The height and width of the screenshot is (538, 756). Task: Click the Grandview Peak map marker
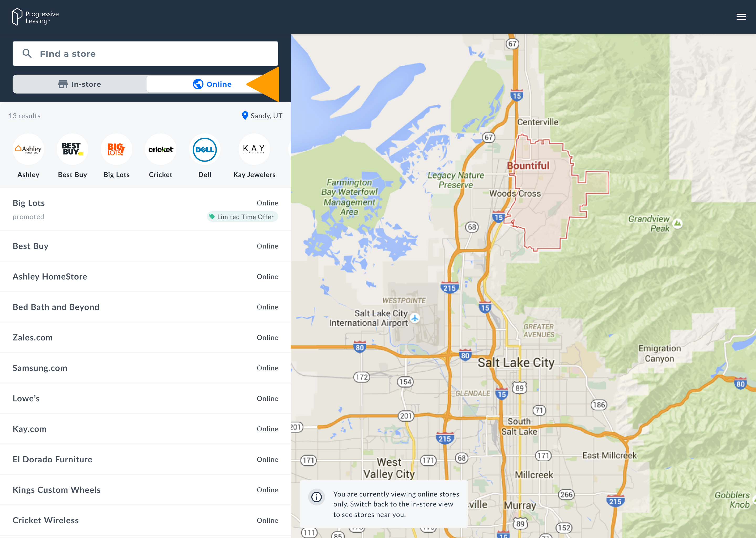coord(678,223)
